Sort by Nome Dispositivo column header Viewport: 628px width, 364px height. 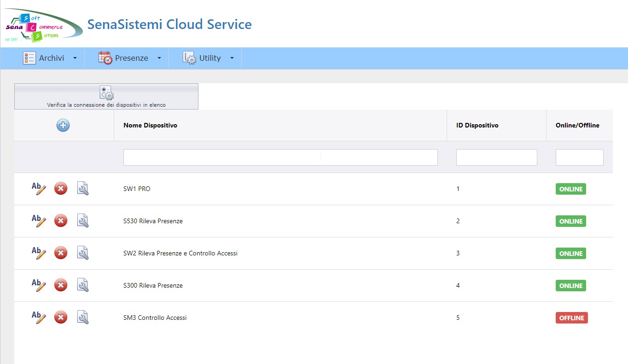(150, 125)
